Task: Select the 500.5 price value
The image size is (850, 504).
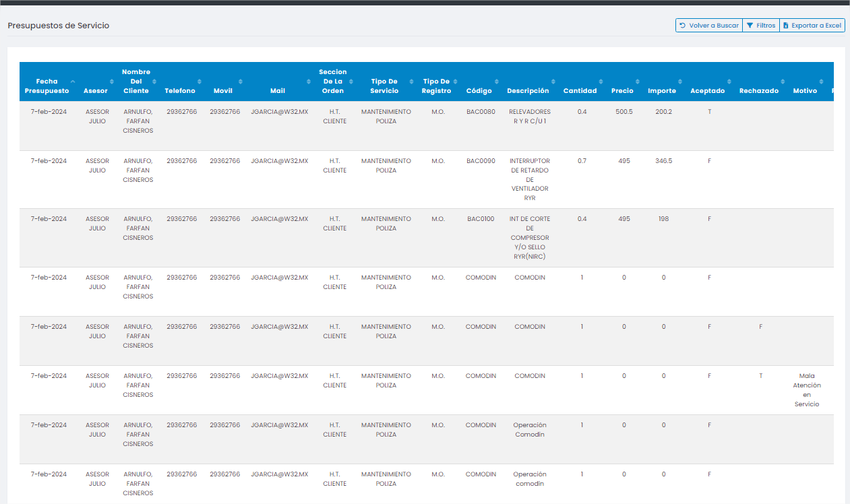Action: 624,112
